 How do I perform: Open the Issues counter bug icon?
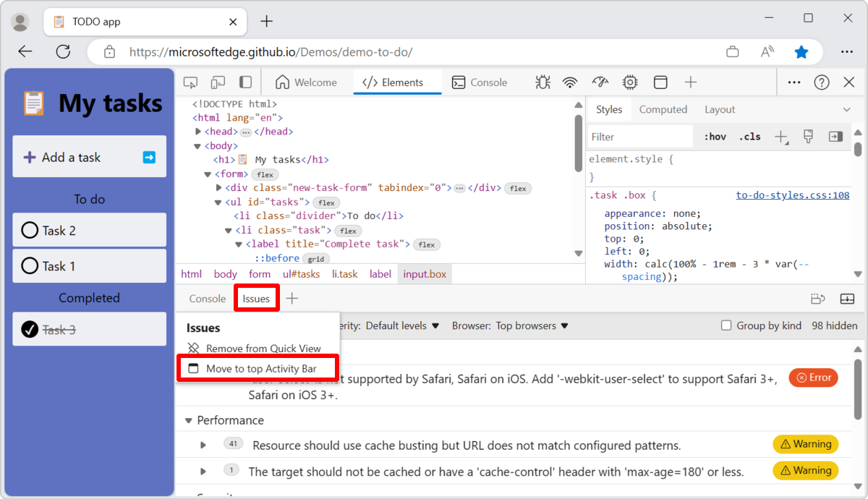[542, 82]
